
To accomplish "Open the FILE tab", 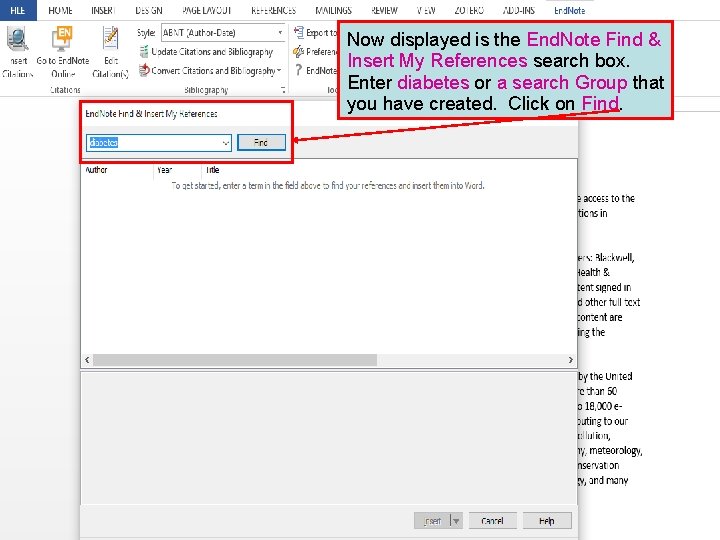I will 18,10.
